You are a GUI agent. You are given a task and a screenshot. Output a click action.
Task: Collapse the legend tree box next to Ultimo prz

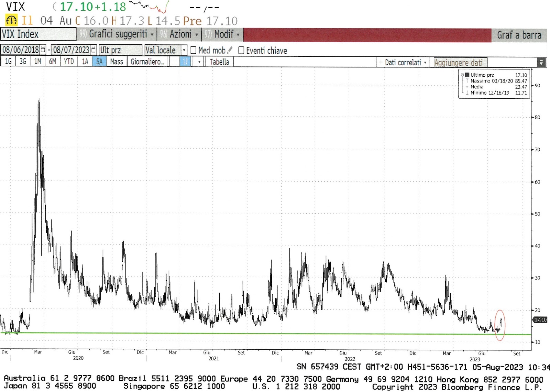(x=462, y=75)
